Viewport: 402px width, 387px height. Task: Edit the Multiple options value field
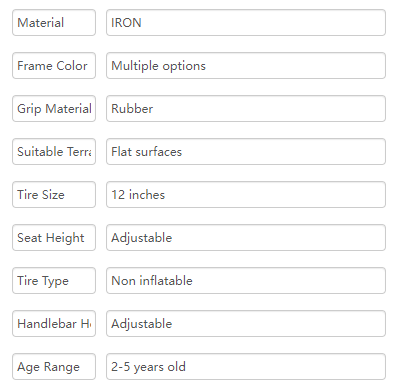246,66
